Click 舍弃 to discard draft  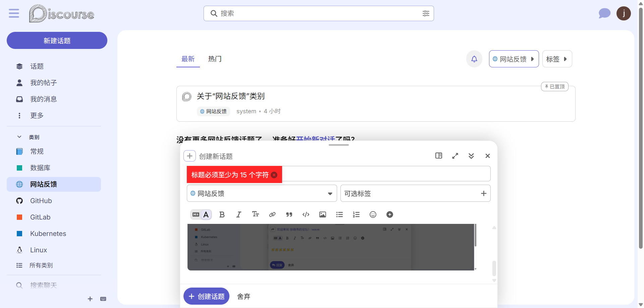pyautogui.click(x=244, y=296)
